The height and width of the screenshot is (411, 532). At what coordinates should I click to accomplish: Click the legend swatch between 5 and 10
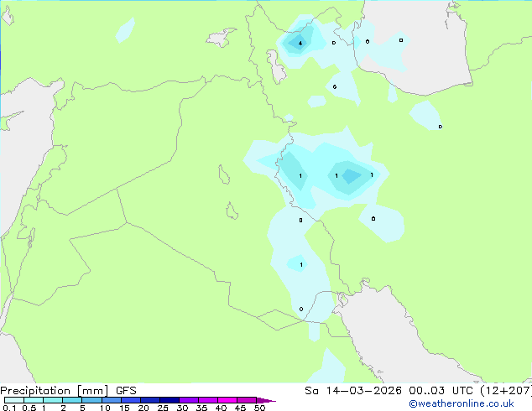pos(92,400)
